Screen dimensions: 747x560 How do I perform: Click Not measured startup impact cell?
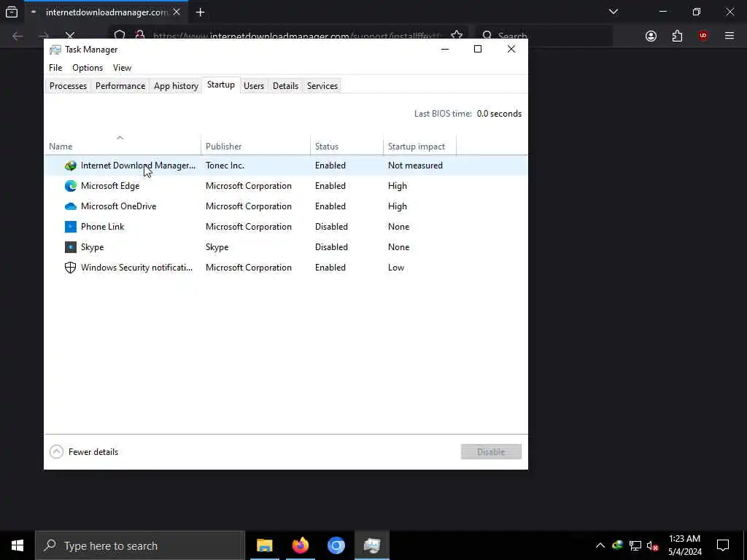pos(415,166)
